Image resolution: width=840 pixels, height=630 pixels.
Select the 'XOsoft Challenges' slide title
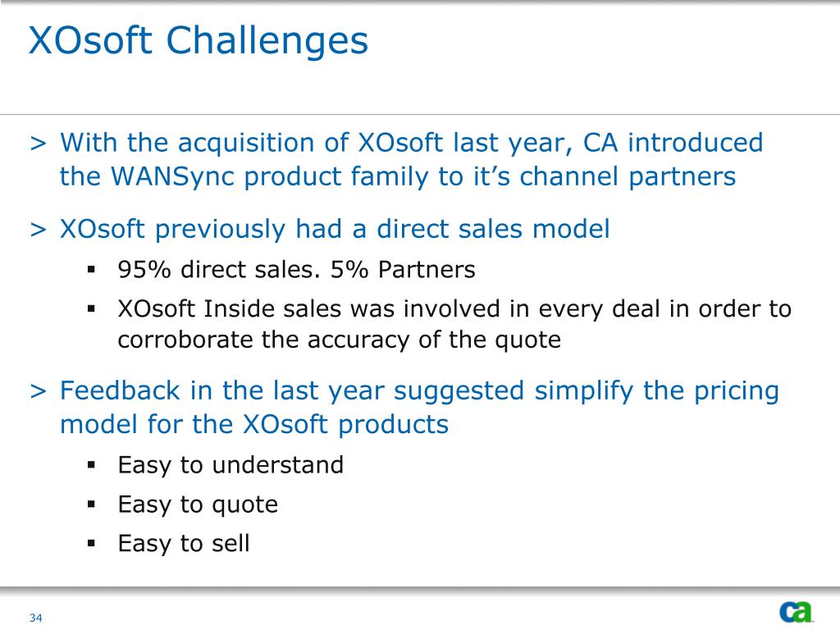[199, 41]
